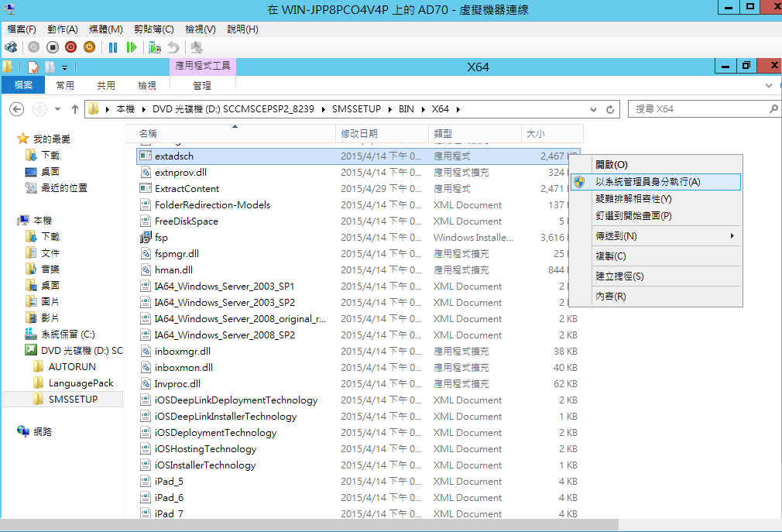This screenshot has height=532, width=782.
Task: Click the ExtractContent application file icon
Action: coord(146,188)
